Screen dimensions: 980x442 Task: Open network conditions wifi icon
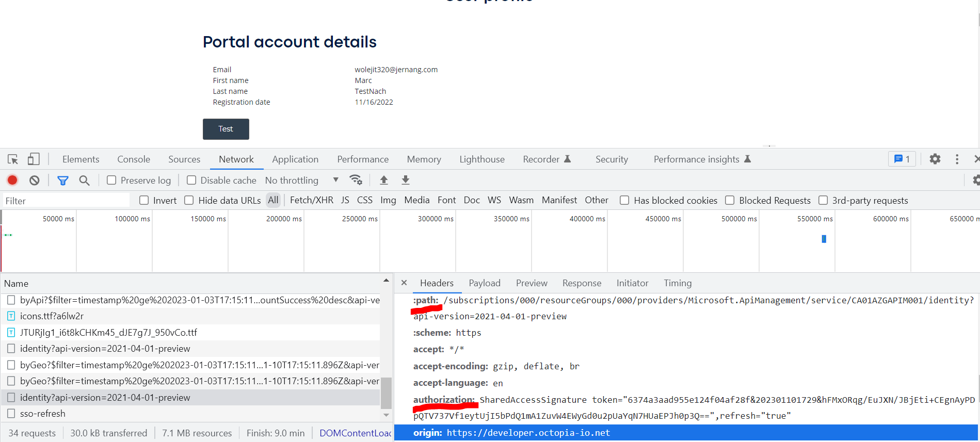pyautogui.click(x=356, y=180)
